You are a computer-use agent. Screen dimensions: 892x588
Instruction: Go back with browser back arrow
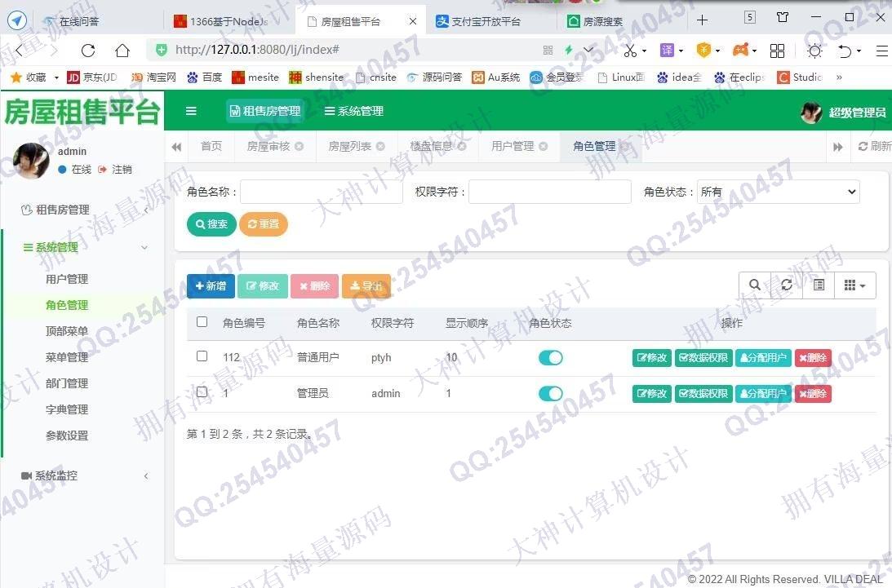pos(20,51)
